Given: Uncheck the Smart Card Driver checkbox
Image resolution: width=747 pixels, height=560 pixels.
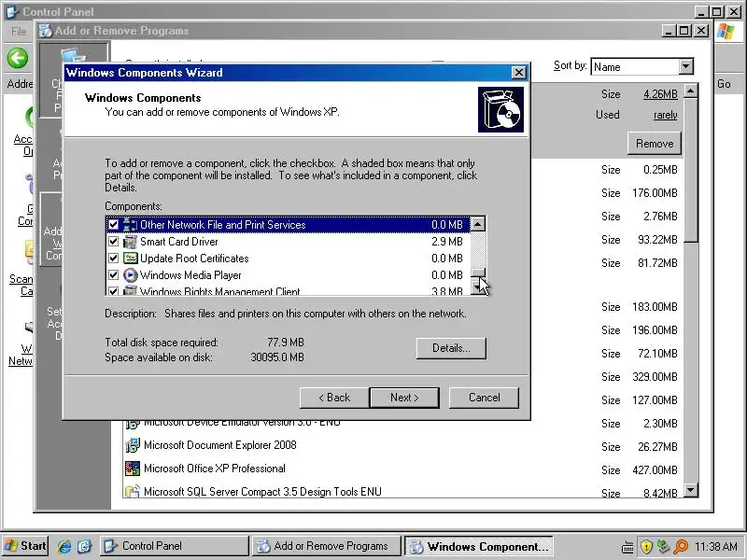Looking at the screenshot, I should pos(113,242).
